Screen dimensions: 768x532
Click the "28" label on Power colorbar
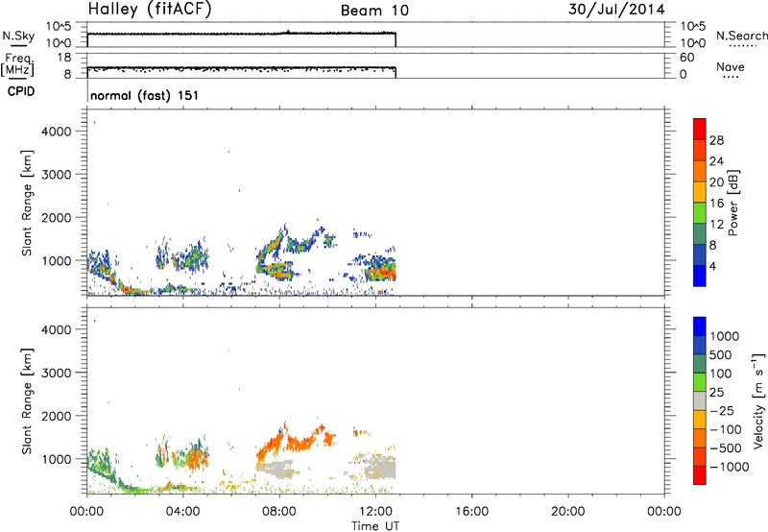point(716,140)
